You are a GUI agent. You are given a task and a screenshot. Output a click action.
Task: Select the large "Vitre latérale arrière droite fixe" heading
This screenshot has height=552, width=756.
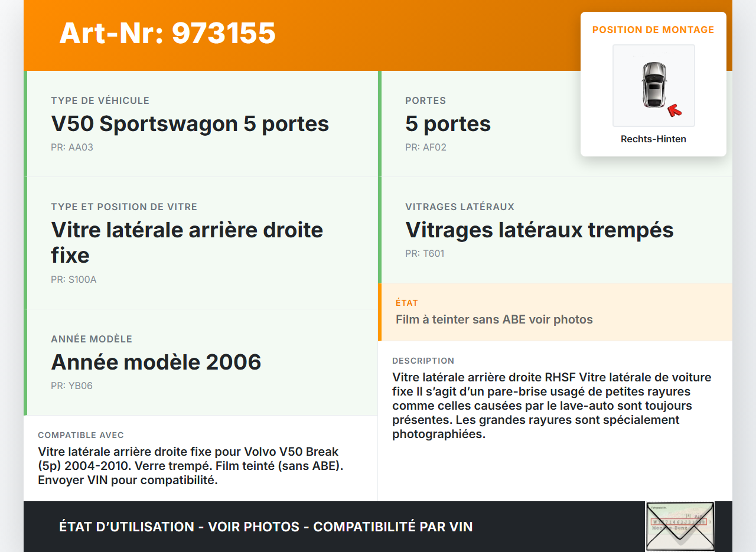pos(187,243)
